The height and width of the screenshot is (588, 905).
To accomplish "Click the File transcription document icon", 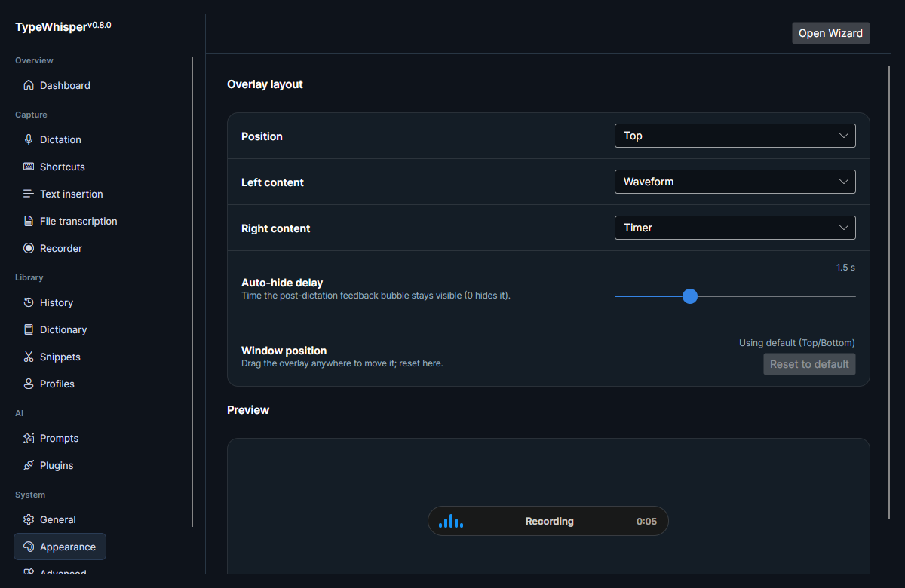I will click(x=29, y=221).
